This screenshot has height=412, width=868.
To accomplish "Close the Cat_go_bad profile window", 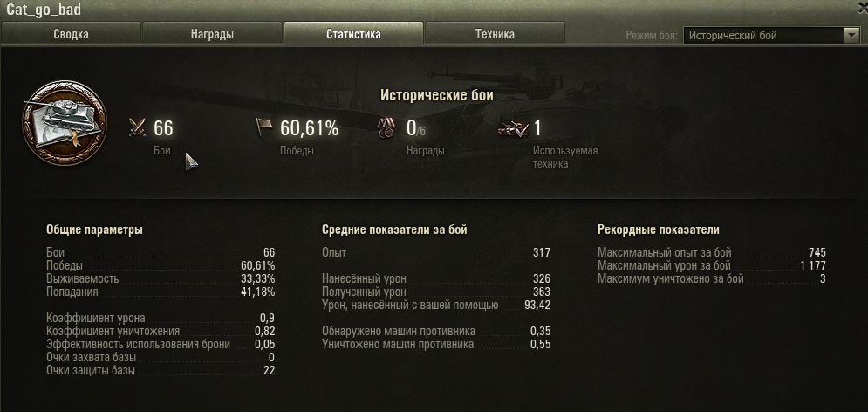I will coord(863,3).
